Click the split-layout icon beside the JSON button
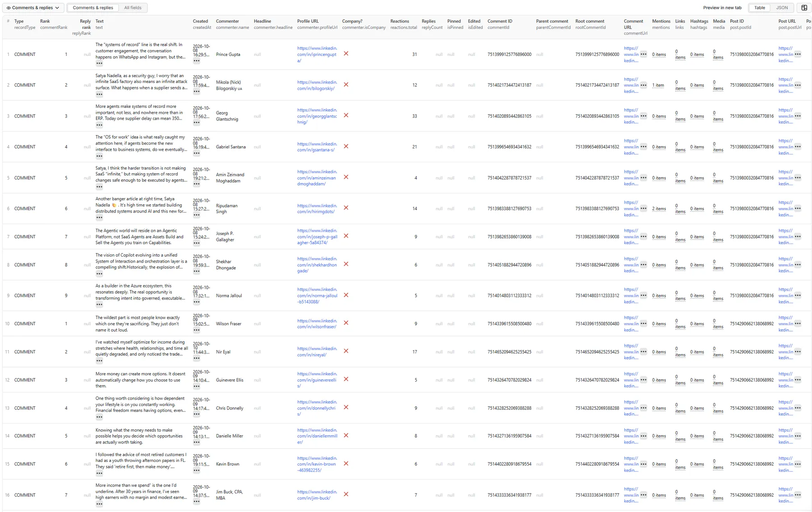Image resolution: width=812 pixels, height=512 pixels. click(804, 8)
